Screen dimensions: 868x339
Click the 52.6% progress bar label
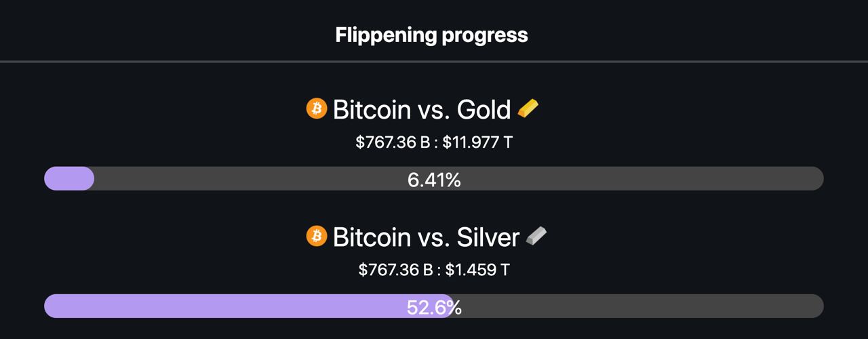[x=434, y=308]
